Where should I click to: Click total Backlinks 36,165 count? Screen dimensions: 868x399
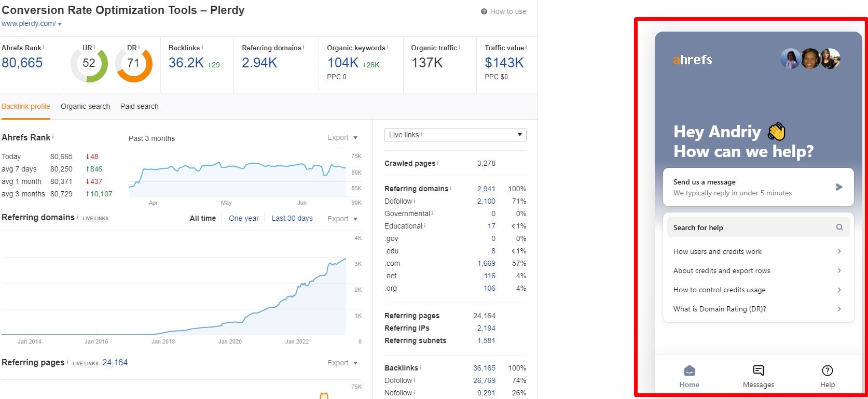tap(484, 368)
